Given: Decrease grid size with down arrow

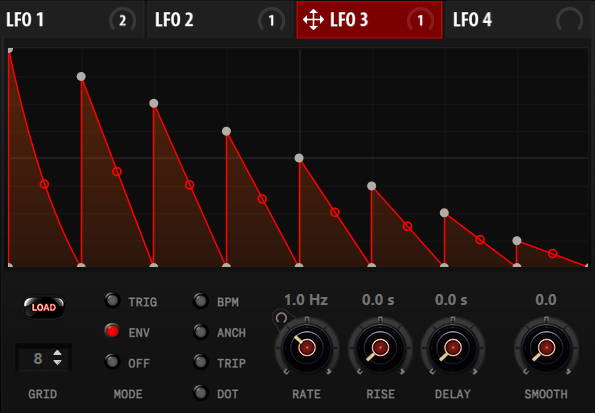Looking at the screenshot, I should tap(57, 363).
